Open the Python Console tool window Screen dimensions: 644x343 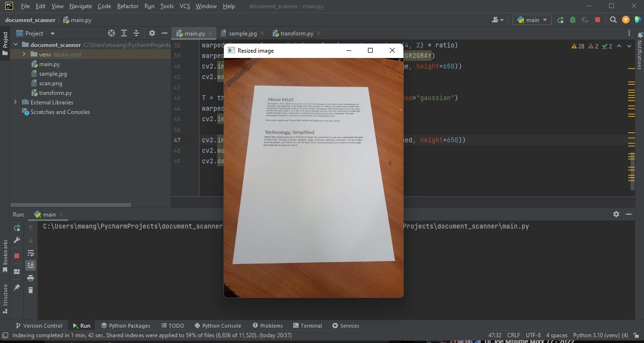[217, 326]
